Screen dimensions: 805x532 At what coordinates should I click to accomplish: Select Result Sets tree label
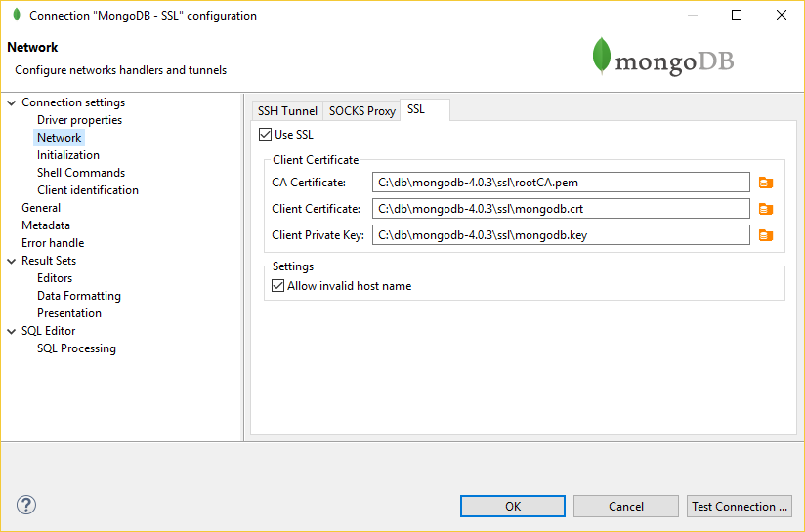[x=49, y=261]
